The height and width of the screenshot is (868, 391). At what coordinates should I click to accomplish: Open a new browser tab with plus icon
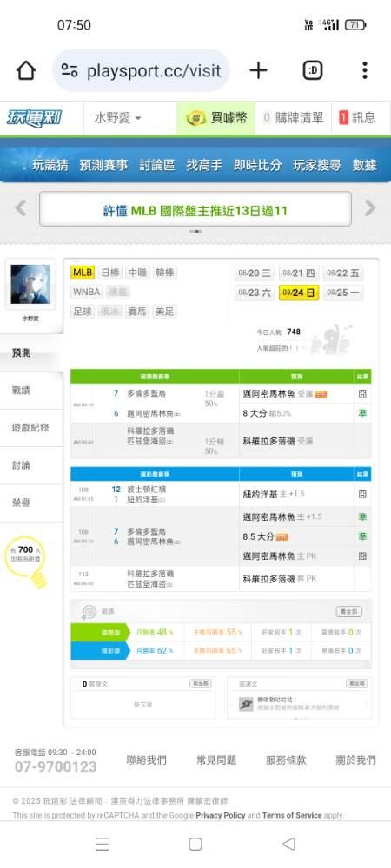click(258, 70)
